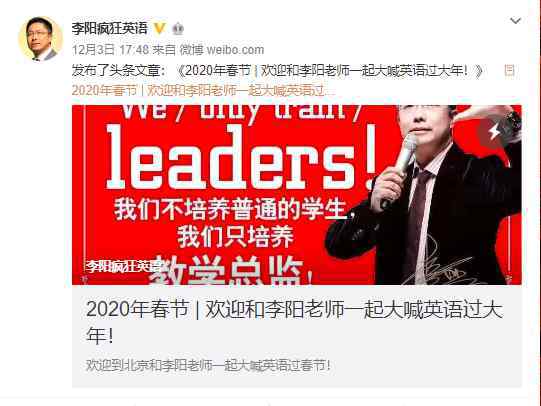Viewport: 541px width, 406px height.
Task: Click the card summary 欢迎到北京和李阳老师
Action: tap(208, 366)
